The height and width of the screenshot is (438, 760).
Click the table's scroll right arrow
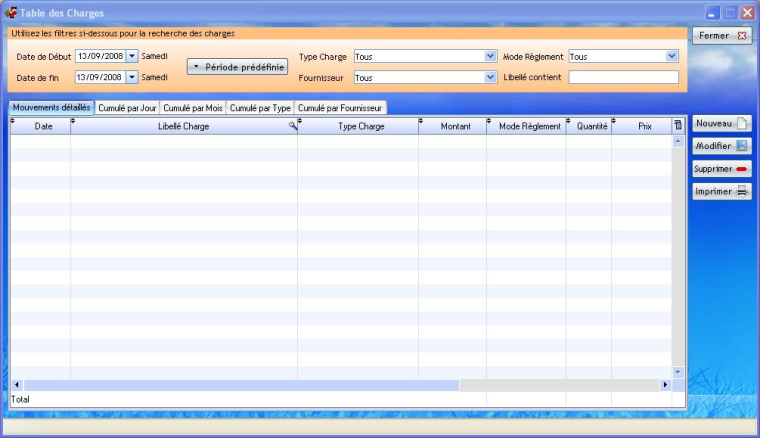(x=665, y=385)
